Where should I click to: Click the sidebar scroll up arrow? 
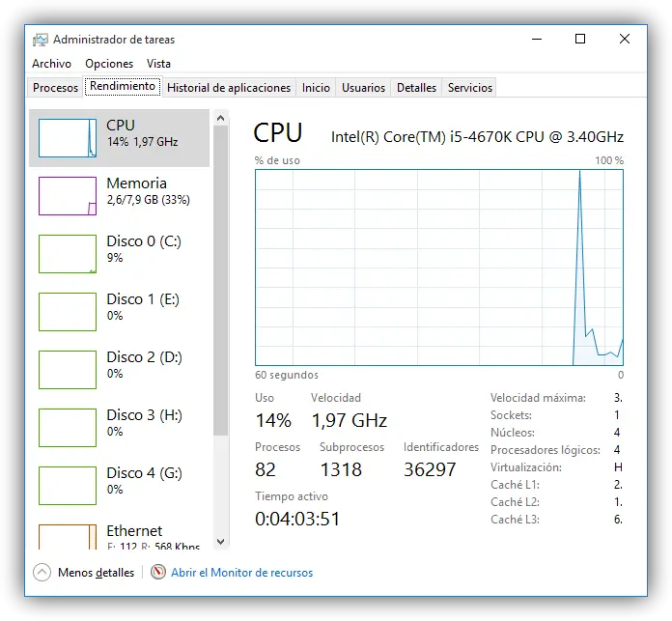221,118
